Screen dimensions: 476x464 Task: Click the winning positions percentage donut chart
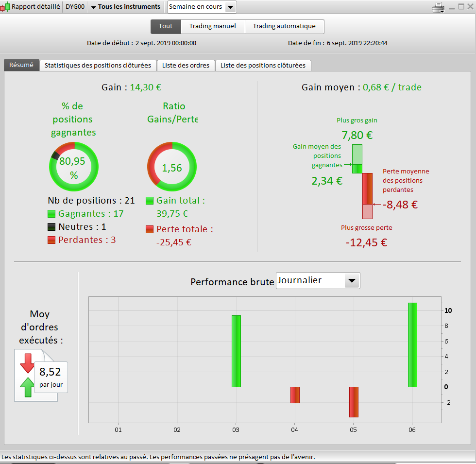coord(74,166)
